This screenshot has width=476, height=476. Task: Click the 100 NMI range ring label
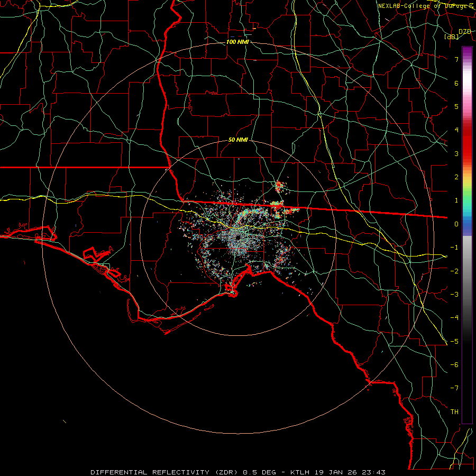pyautogui.click(x=237, y=42)
